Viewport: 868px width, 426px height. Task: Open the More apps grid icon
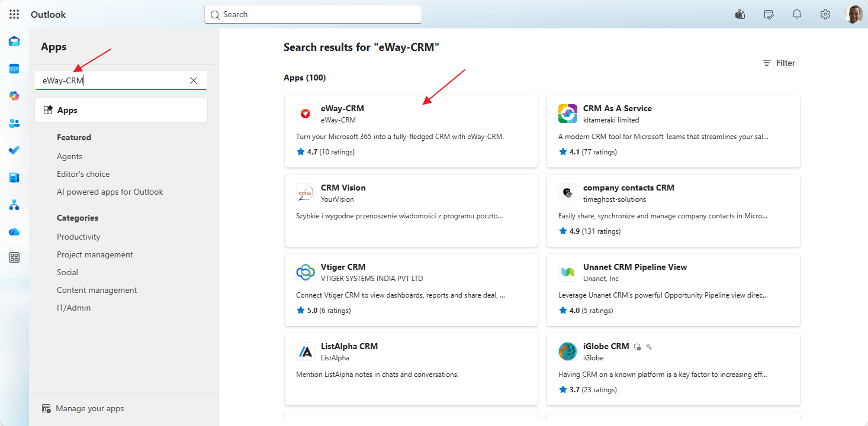[14, 257]
